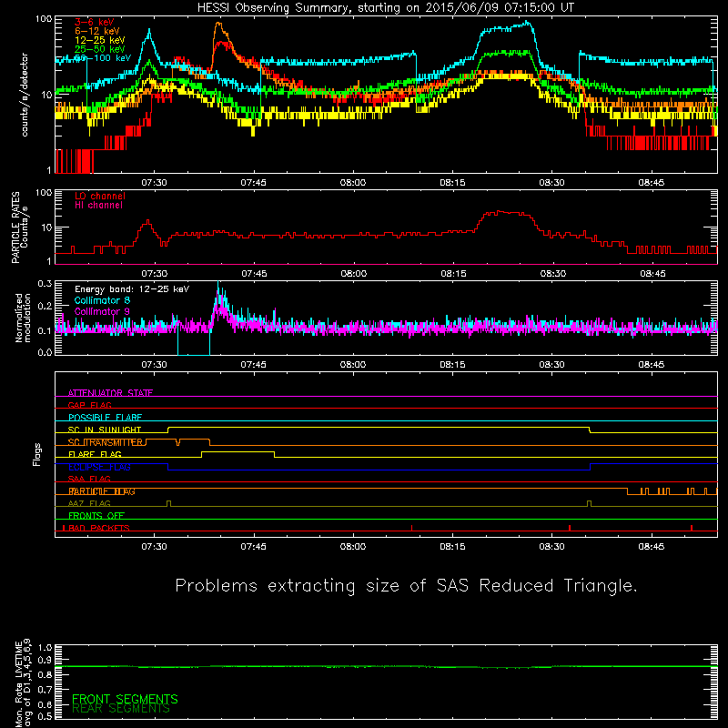Image resolution: width=728 pixels, height=728 pixels.
Task: Select the "Collimator 8" legend label
Action: 102,300
